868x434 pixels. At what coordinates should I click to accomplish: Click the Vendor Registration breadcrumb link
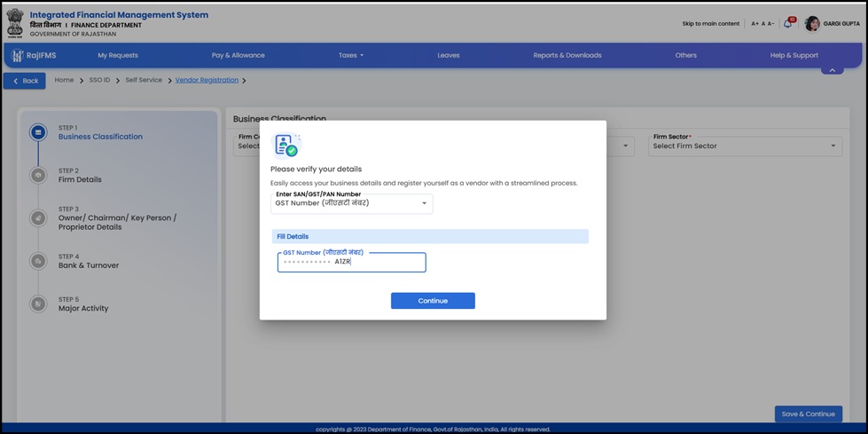[207, 81]
